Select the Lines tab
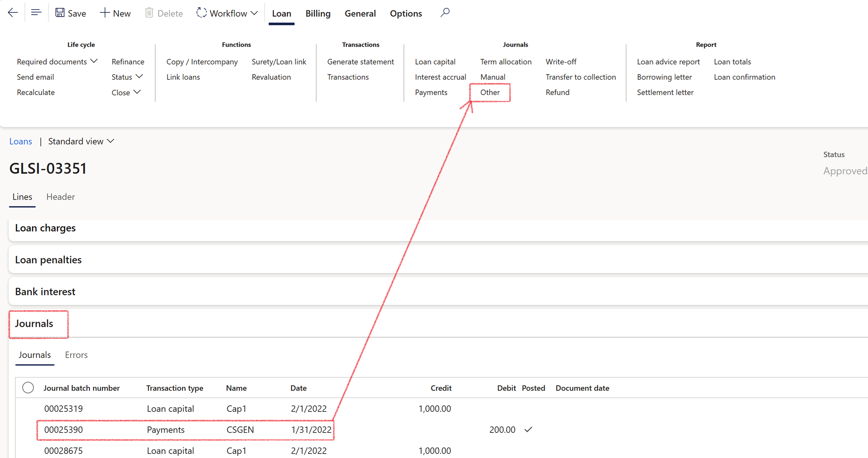The image size is (868, 458). click(22, 197)
